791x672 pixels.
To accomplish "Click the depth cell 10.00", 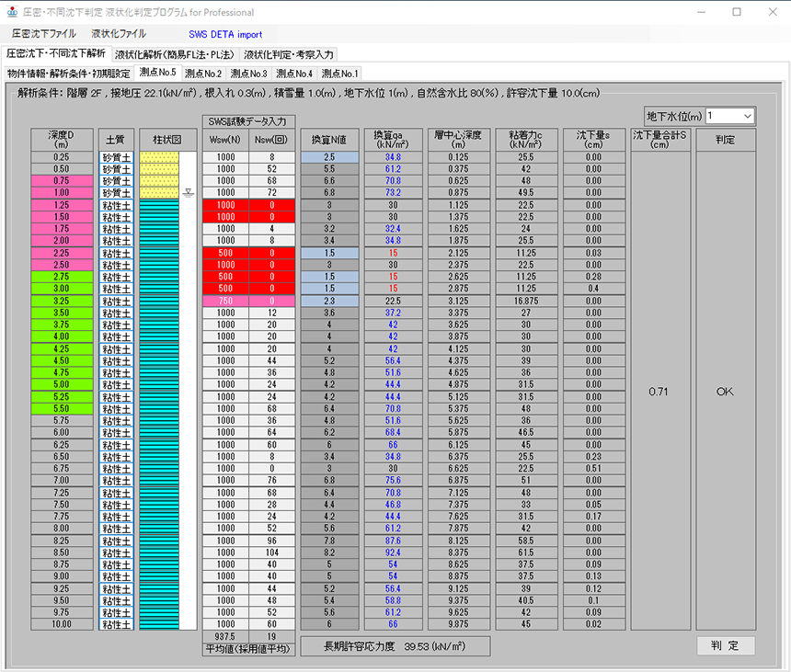I will click(62, 624).
